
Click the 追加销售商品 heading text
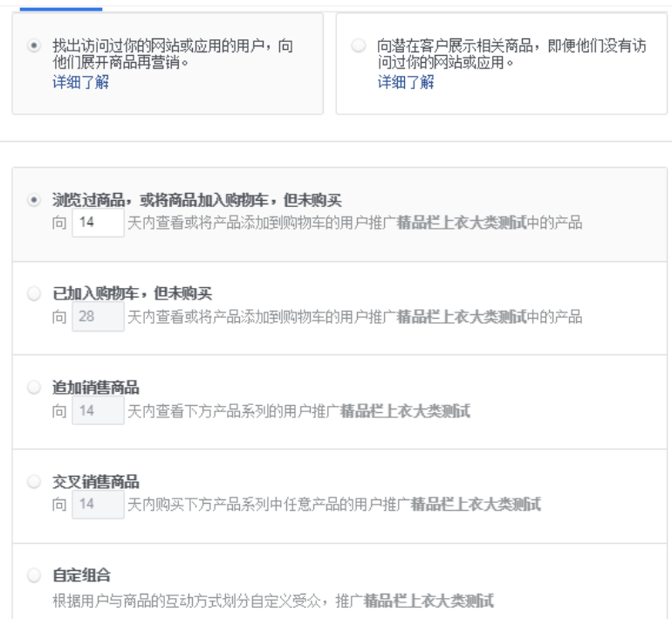coord(96,388)
